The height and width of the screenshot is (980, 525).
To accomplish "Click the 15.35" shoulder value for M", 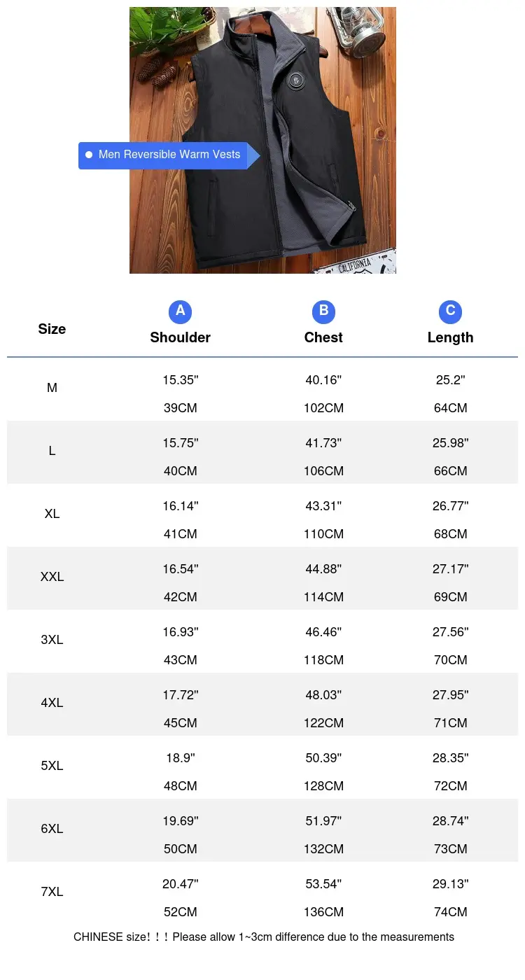I will 181,380.
